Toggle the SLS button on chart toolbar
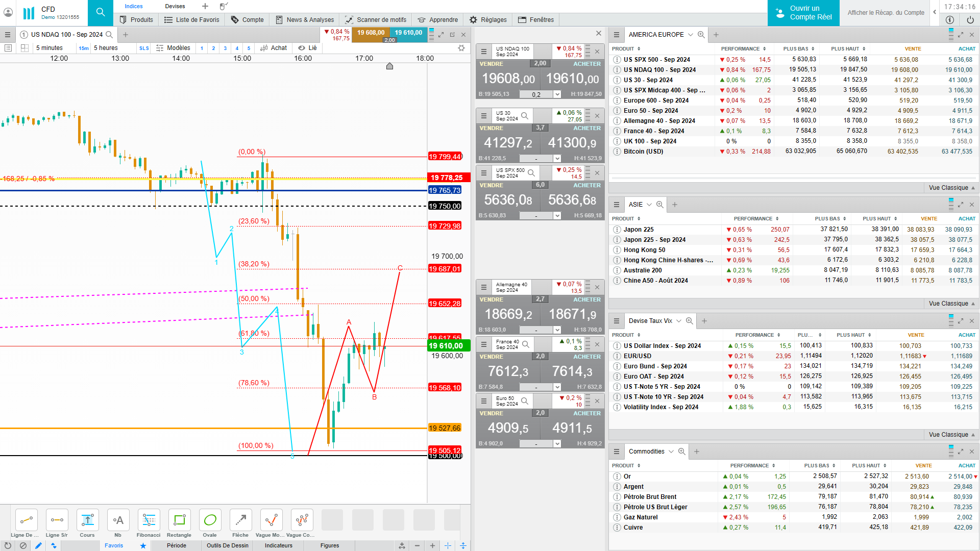This screenshot has width=980, height=551. tap(144, 48)
